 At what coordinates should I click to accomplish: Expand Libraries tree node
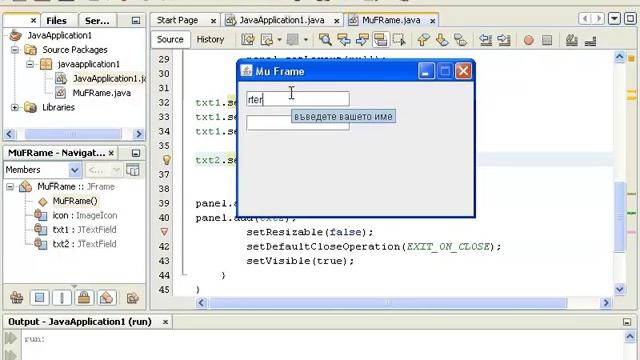[x=15, y=107]
